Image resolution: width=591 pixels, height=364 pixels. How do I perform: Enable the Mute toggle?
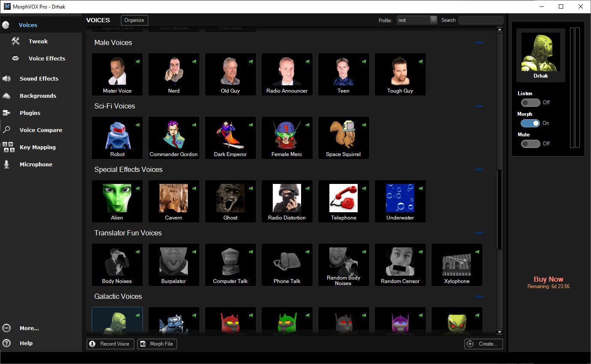[x=531, y=144]
